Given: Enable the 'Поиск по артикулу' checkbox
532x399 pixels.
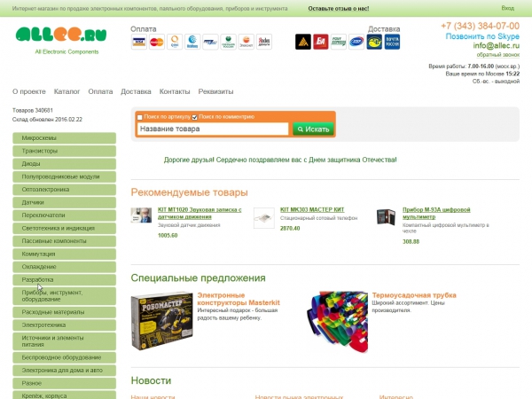Looking at the screenshot, I should point(140,117).
